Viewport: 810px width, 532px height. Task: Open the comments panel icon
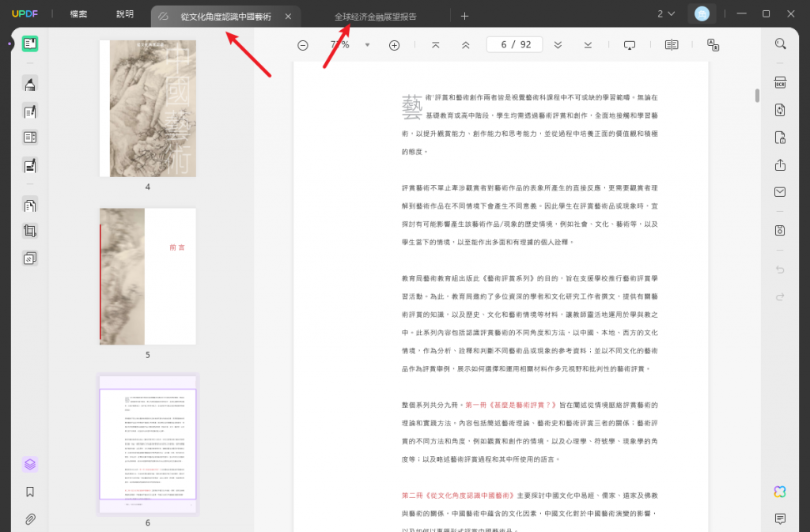pyautogui.click(x=780, y=518)
